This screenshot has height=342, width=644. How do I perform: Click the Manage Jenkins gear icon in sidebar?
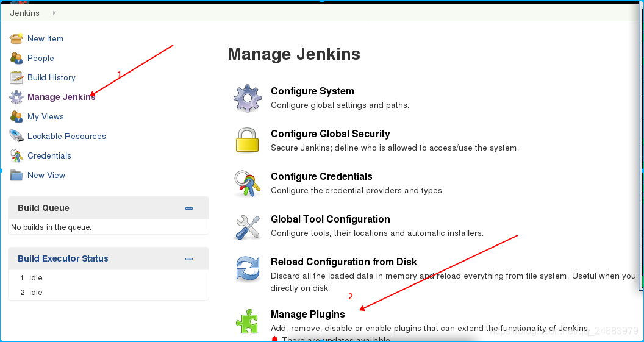click(16, 98)
